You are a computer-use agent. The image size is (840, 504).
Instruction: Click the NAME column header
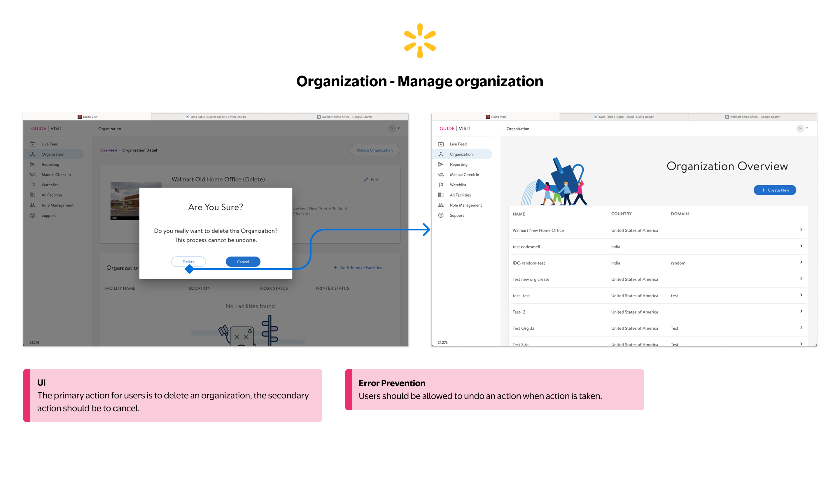click(519, 214)
